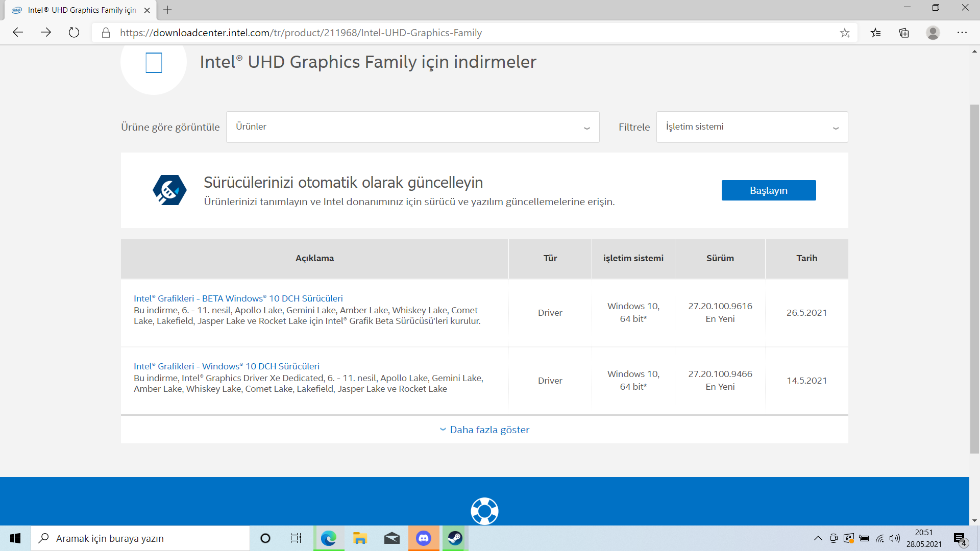Click the driver update wrench icon
This screenshot has height=551, width=980.
pyautogui.click(x=169, y=190)
